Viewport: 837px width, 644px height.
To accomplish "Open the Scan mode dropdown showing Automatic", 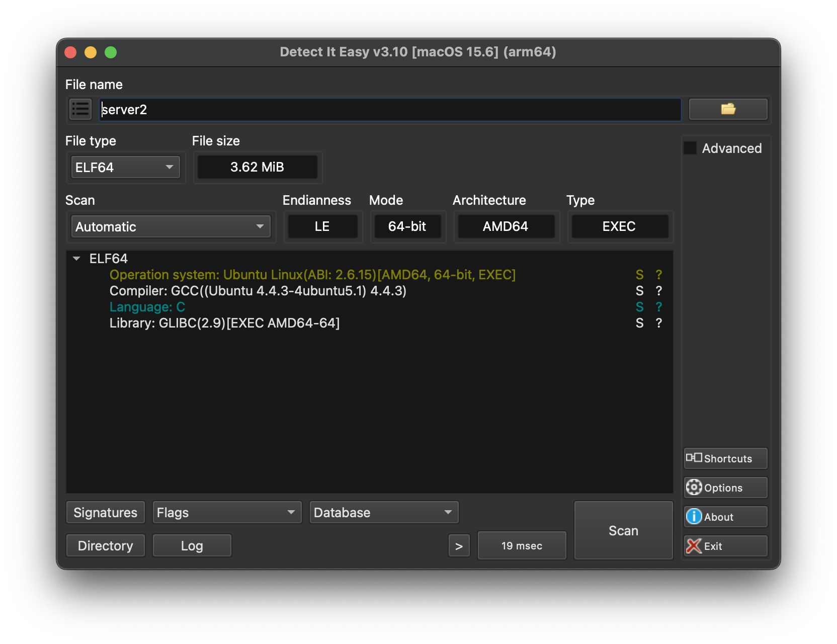I will pyautogui.click(x=171, y=226).
